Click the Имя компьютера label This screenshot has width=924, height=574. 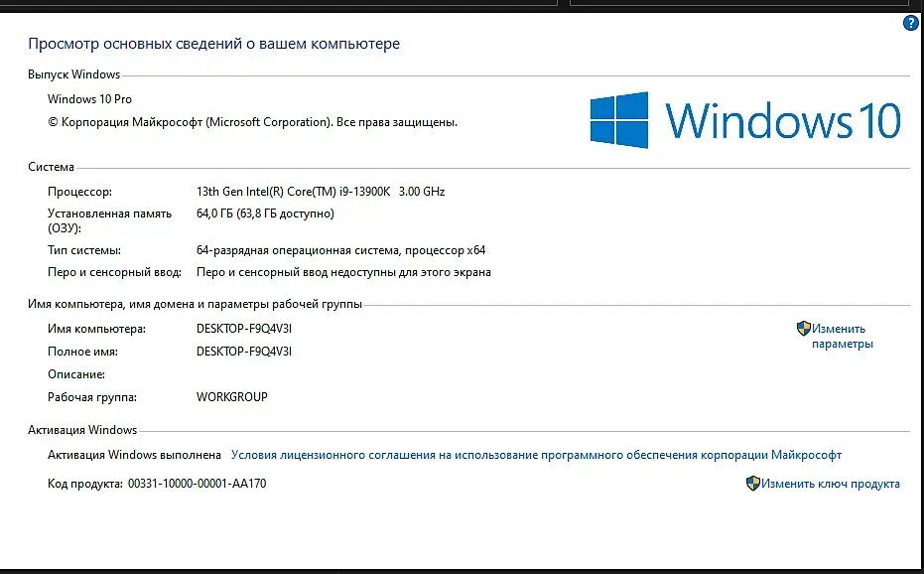(x=96, y=329)
